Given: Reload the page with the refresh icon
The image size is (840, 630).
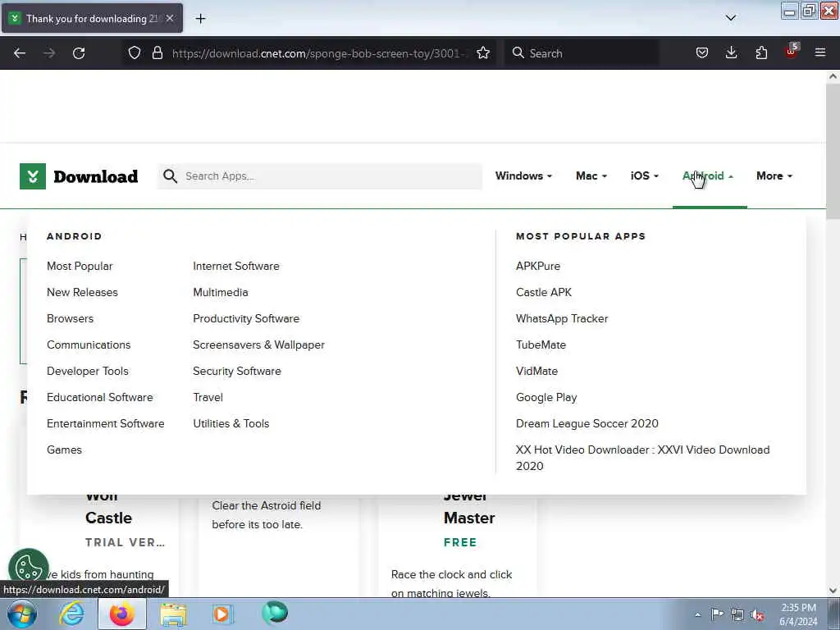Looking at the screenshot, I should pyautogui.click(x=79, y=53).
